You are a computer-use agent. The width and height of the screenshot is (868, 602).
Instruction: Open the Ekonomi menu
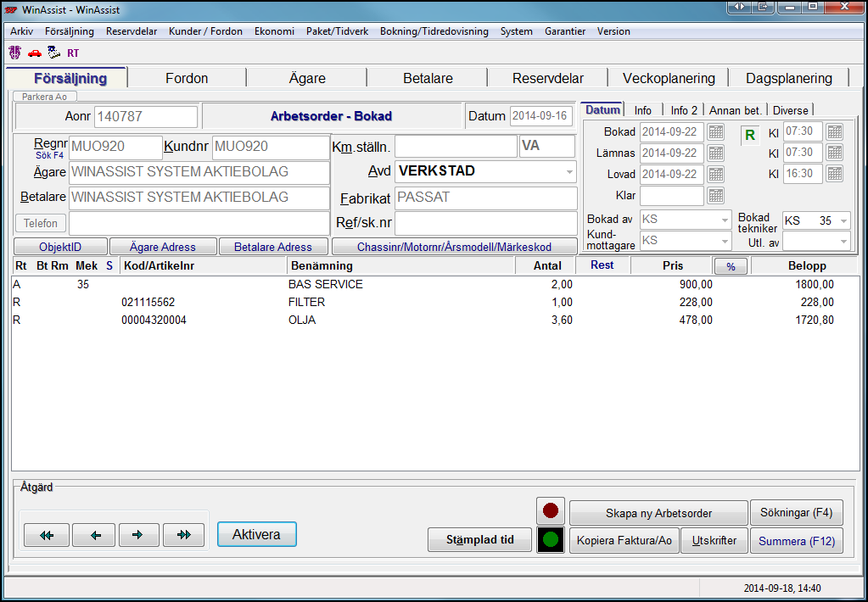(274, 31)
